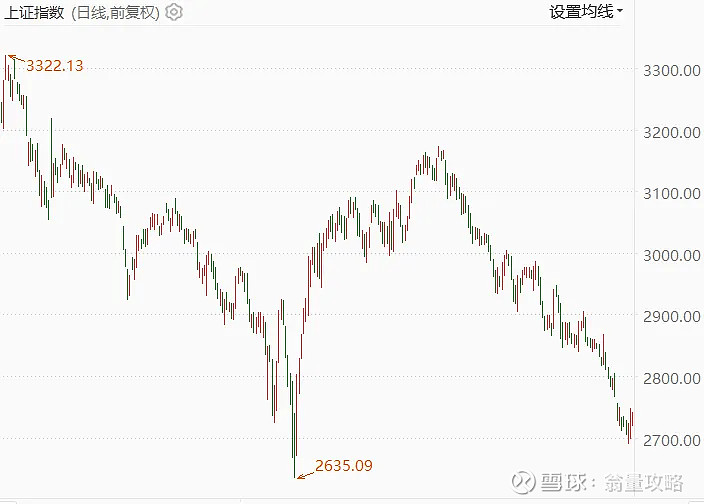Screen dimensions: 704x504
Task: Open chart settings gear icon beside title
Action: point(174,12)
